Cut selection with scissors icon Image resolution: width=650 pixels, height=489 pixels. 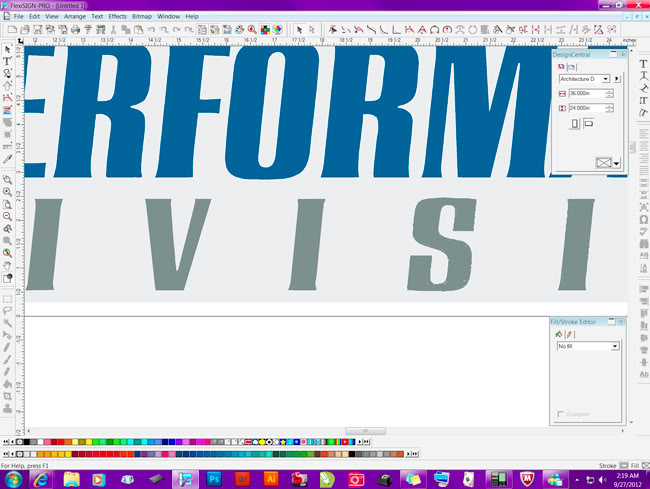click(x=113, y=29)
